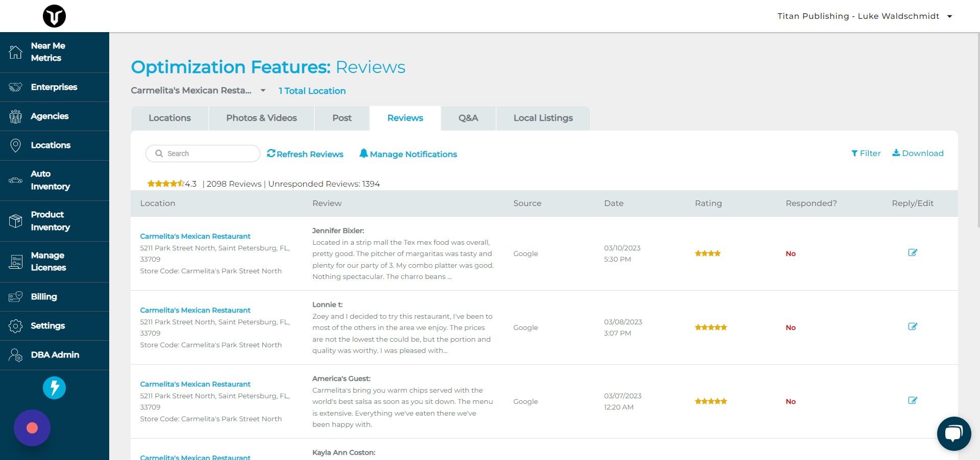Click the Enterprises handshake icon

coord(15,87)
